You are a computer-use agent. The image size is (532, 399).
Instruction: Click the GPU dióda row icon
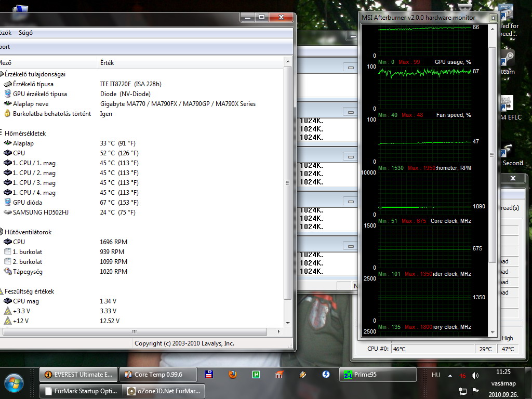(x=8, y=202)
